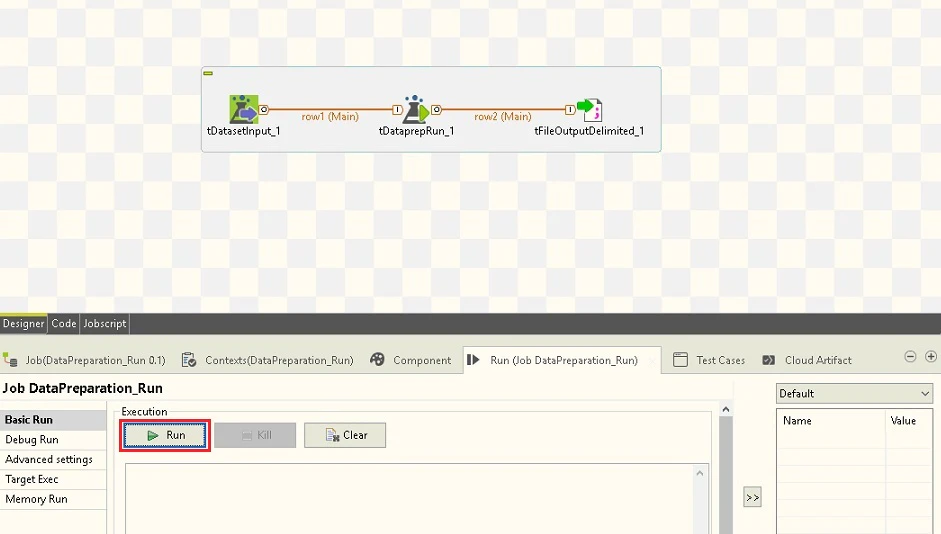This screenshot has width=941, height=534.
Task: Click the Name column header
Action: point(831,421)
